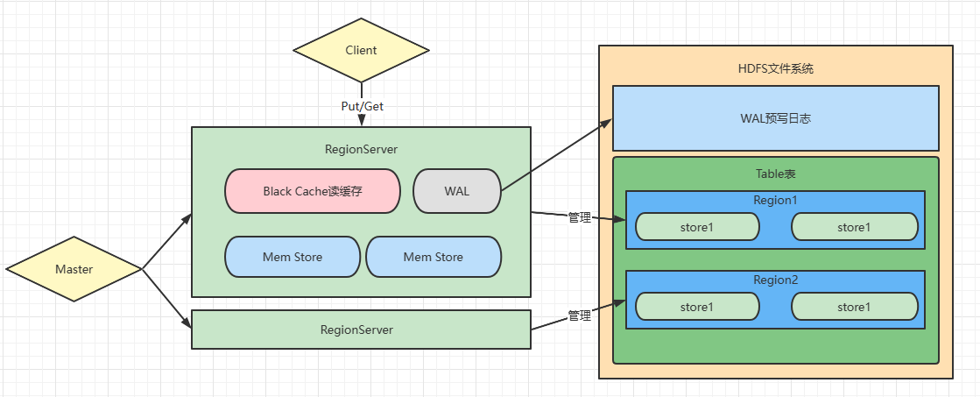Click the upper 管理 connector label
The image size is (980, 397).
point(580,218)
